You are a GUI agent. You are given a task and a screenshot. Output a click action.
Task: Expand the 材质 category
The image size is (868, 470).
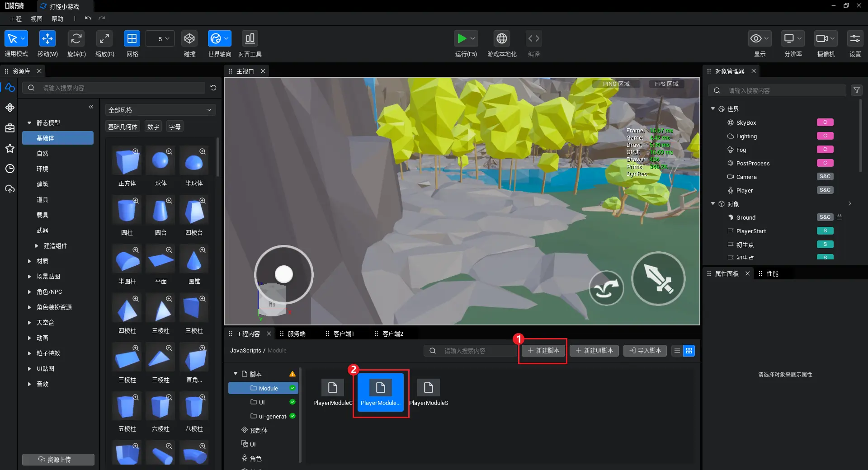pos(29,261)
